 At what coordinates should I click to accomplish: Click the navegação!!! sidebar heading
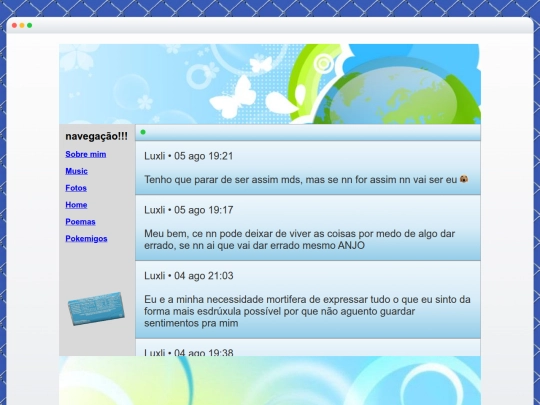click(96, 136)
